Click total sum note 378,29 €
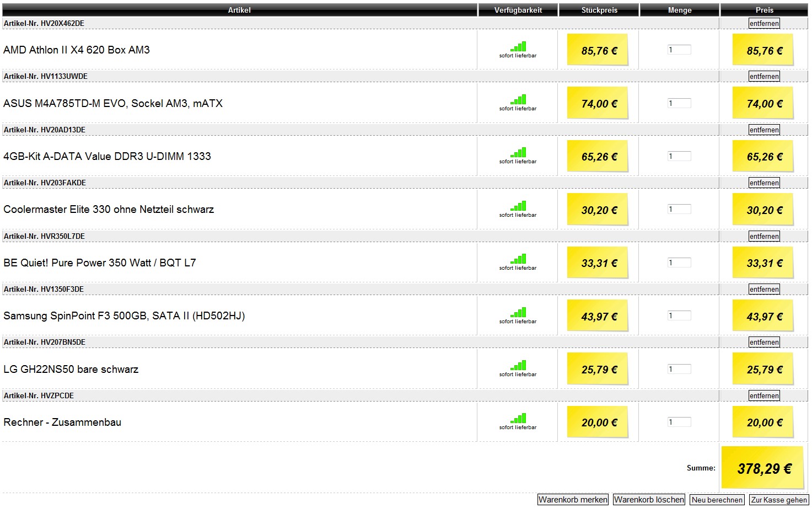This screenshot has width=812, height=508. point(763,468)
